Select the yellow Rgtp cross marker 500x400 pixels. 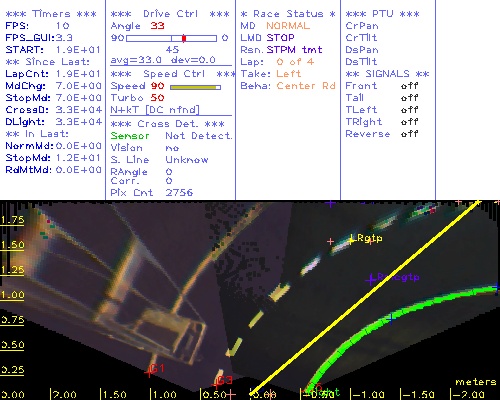pyautogui.click(x=351, y=240)
